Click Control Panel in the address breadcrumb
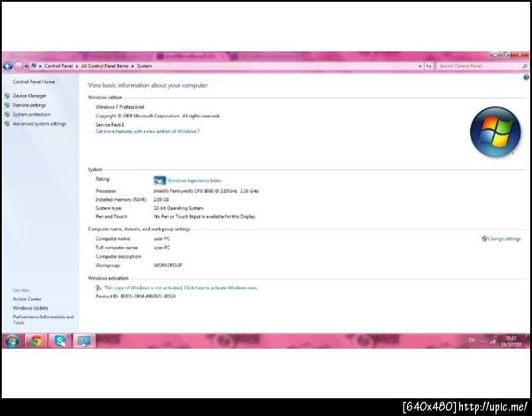This screenshot has width=532, height=416. pos(59,67)
